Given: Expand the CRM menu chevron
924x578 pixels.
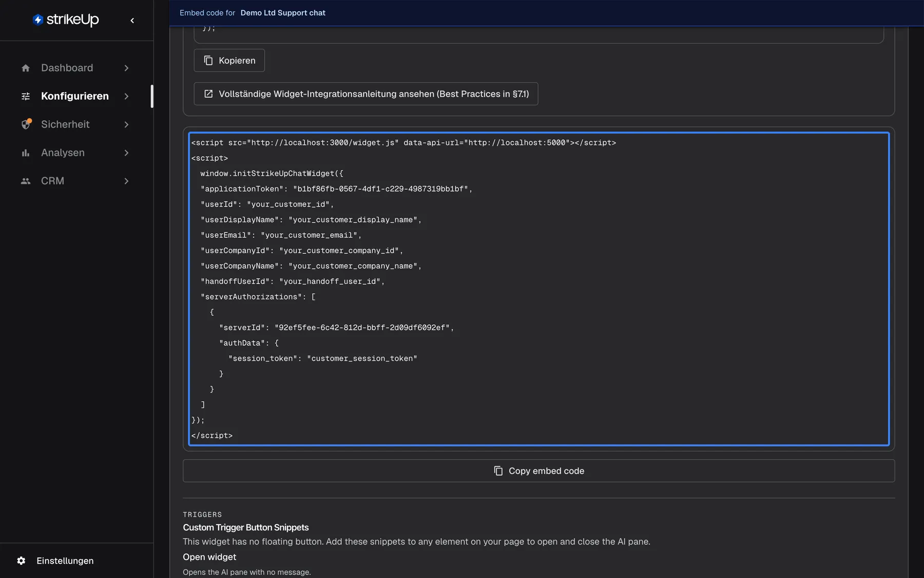Looking at the screenshot, I should [126, 181].
